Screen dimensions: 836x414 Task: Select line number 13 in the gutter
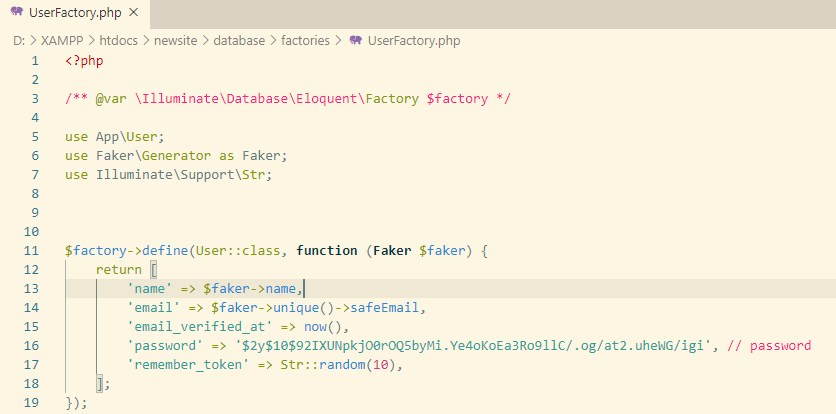click(30, 288)
